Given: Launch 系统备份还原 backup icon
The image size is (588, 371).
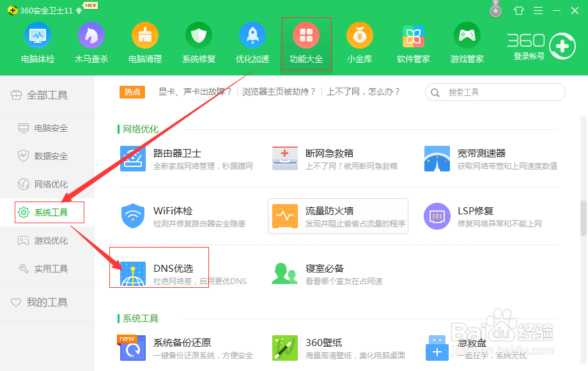Looking at the screenshot, I should pos(133,348).
